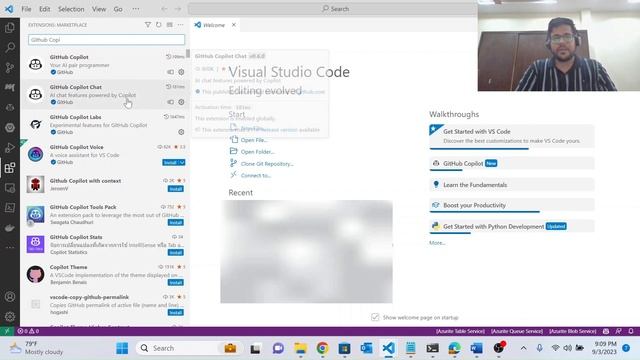Image resolution: width=640 pixels, height=360 pixels.
Task: Install the Copilot Theme extension
Action: tap(176, 282)
